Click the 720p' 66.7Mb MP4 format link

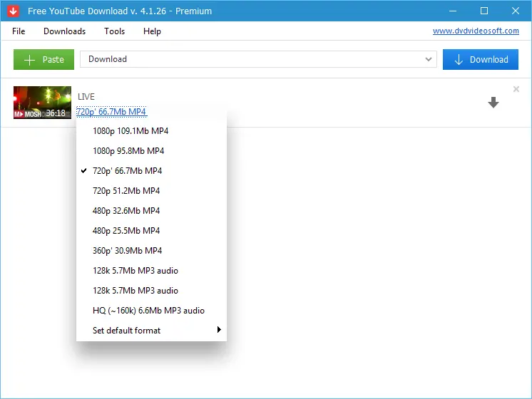[x=111, y=112]
